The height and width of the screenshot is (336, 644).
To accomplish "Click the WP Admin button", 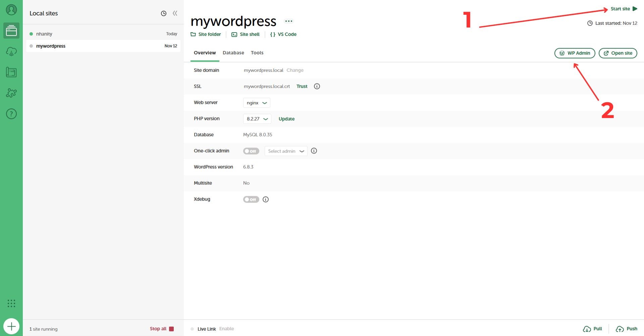I will tap(575, 53).
